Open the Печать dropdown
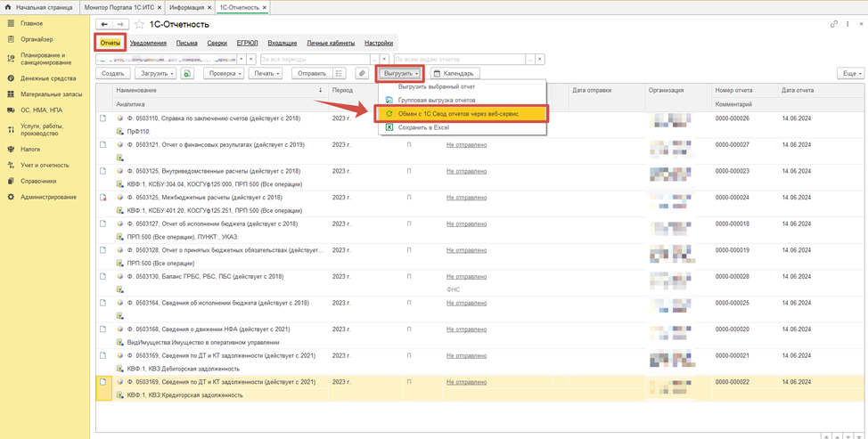The height and width of the screenshot is (439, 868). (x=266, y=73)
